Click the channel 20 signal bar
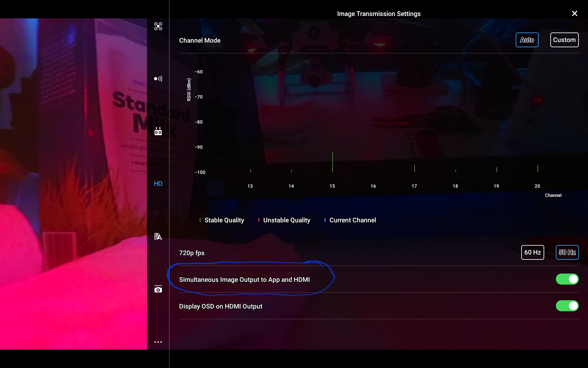 click(538, 168)
